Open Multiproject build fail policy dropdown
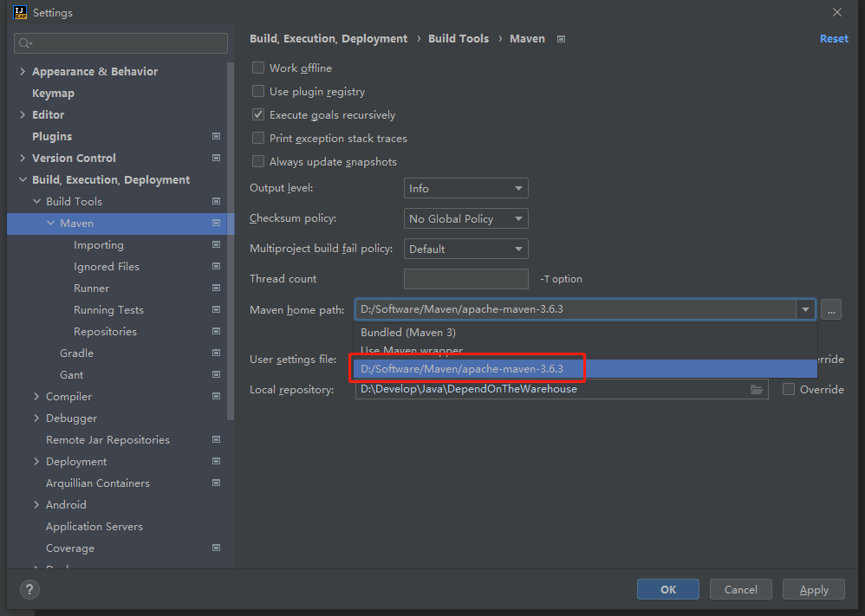This screenshot has height=616, width=865. pos(466,249)
